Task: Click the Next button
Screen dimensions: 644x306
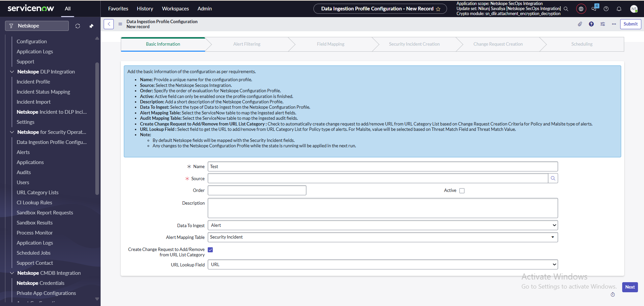Action: coord(630,287)
